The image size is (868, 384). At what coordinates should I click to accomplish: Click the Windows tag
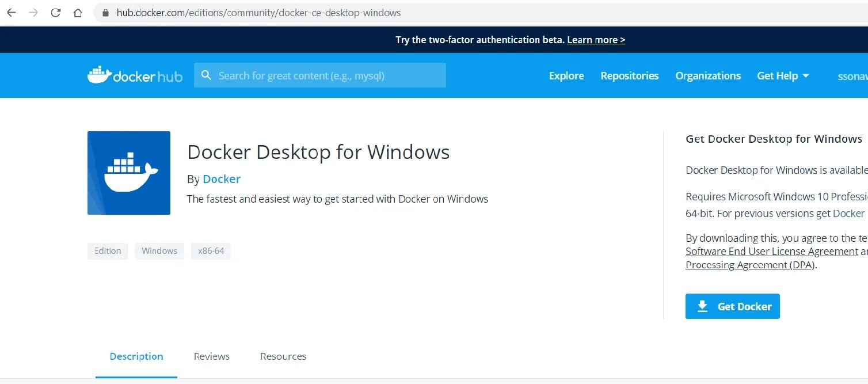[x=159, y=251]
